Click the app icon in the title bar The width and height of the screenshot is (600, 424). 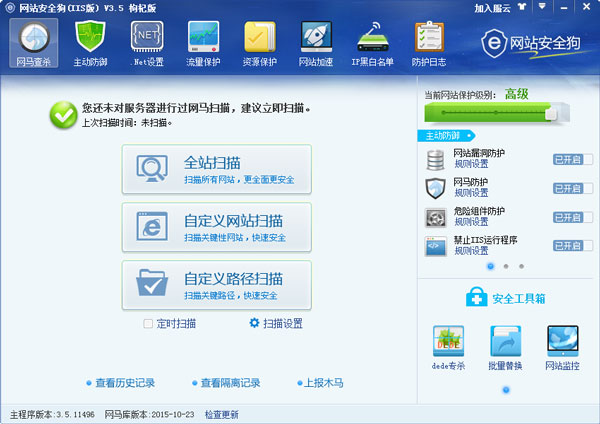[x=10, y=8]
